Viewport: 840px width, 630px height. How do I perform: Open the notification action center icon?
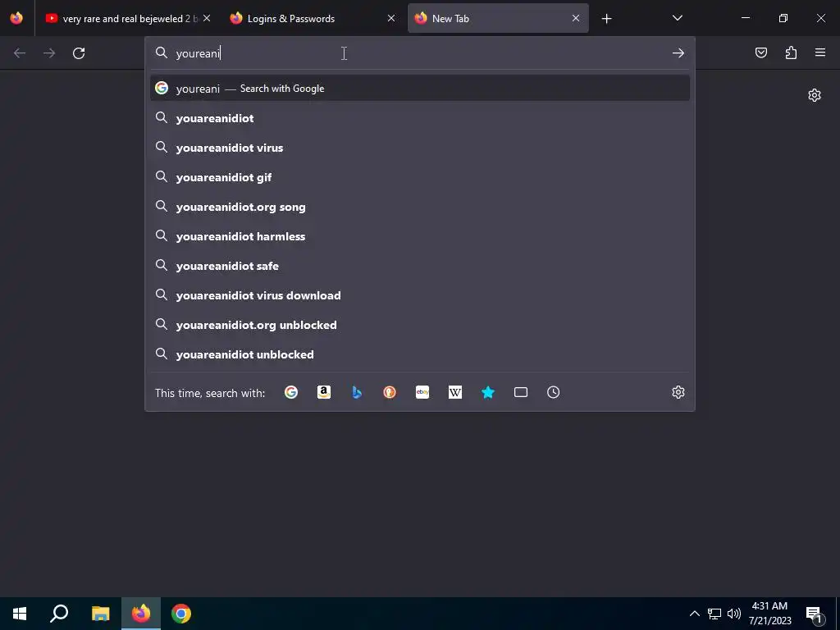815,614
